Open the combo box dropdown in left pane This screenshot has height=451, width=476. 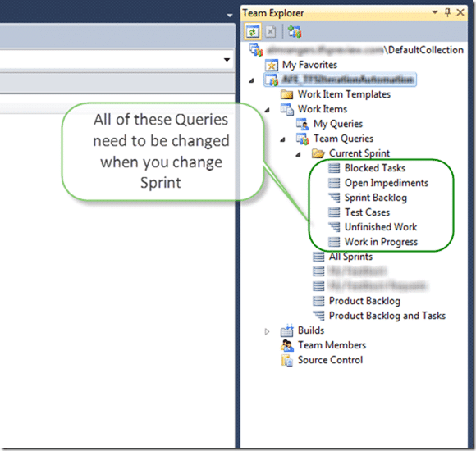pos(227,59)
